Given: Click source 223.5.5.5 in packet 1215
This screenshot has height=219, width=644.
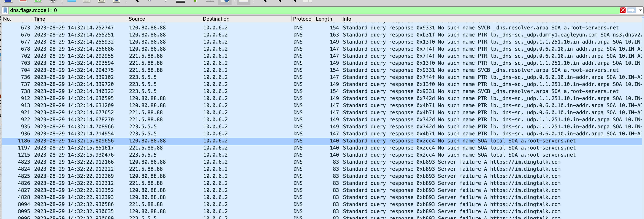Looking at the screenshot, I should pyautogui.click(x=143, y=155).
